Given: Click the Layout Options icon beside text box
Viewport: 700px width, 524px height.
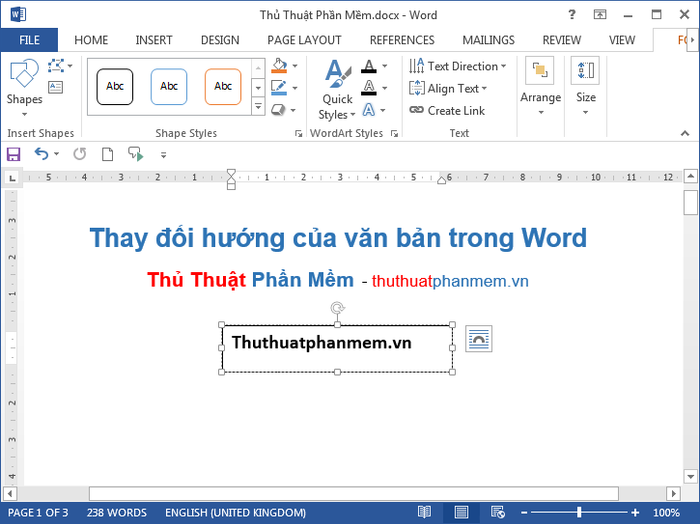Looking at the screenshot, I should pos(479,339).
